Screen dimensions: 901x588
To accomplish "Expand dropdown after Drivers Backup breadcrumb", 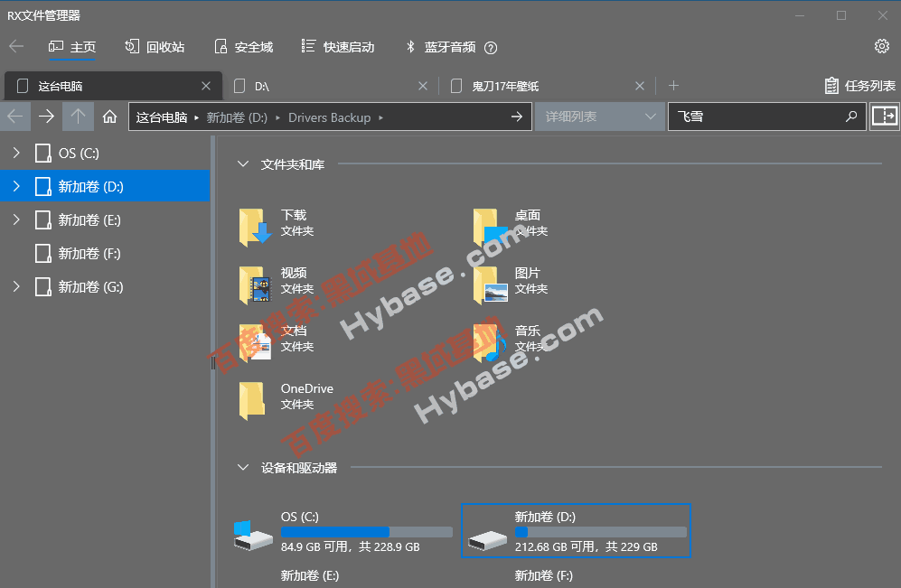I will point(380,117).
